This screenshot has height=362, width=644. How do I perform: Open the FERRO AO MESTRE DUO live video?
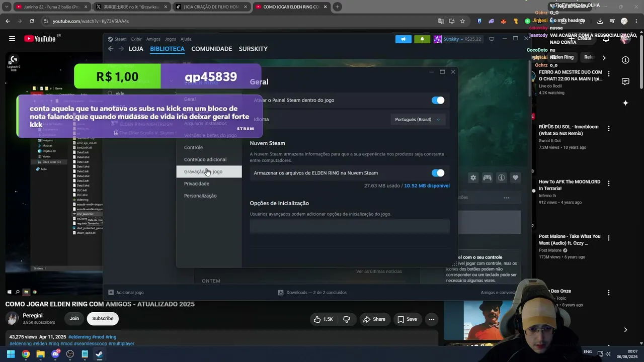pyautogui.click(x=571, y=75)
